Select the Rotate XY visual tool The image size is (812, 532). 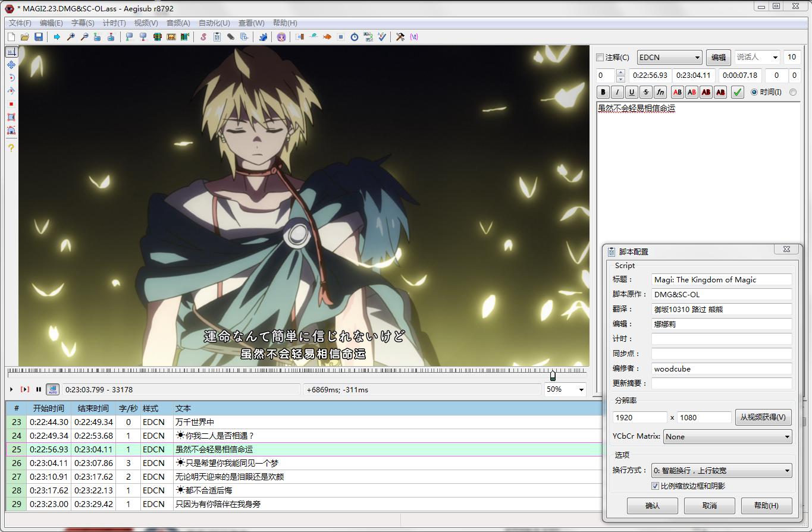[x=11, y=91]
